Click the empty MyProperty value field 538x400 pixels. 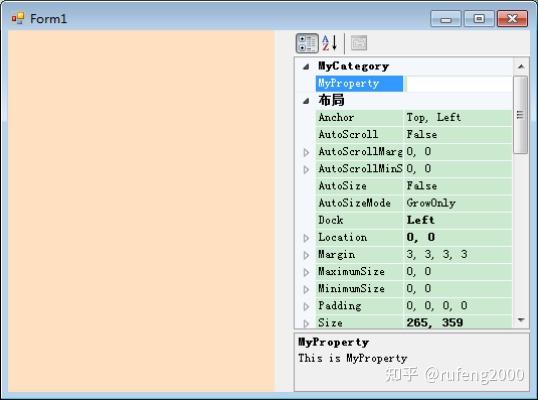point(458,84)
